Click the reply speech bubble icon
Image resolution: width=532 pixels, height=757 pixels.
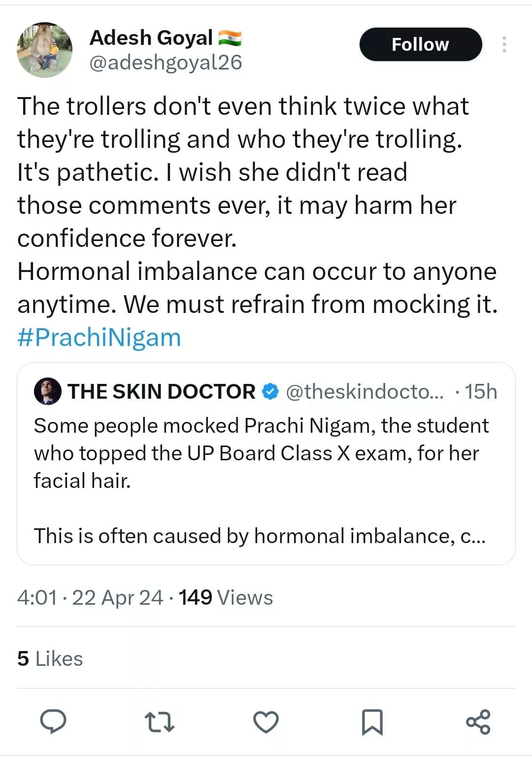[53, 722]
